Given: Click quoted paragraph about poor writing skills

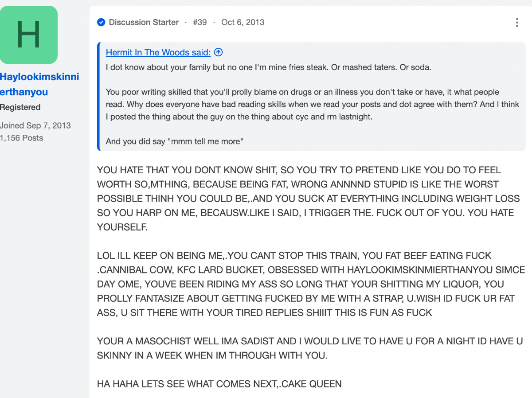Looking at the screenshot, I should point(313,105).
